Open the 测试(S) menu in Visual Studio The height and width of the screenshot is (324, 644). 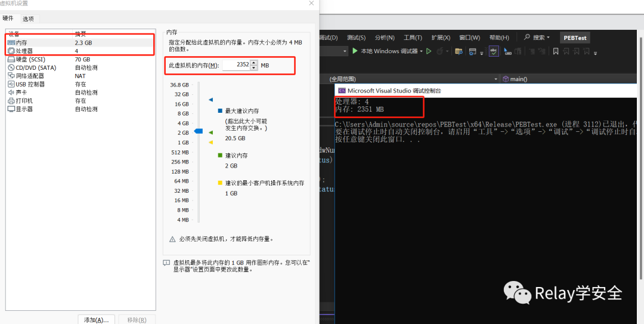pos(356,38)
